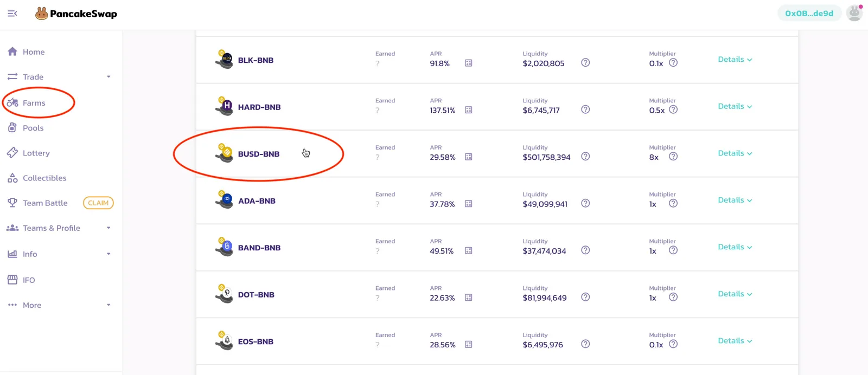
Task: Expand Details for DOT-BNB farm
Action: (735, 294)
